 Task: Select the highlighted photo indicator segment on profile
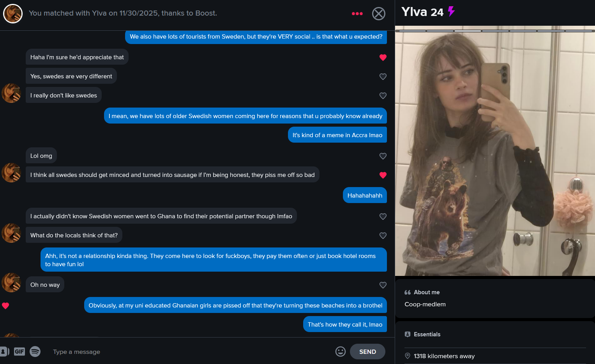[467, 31]
